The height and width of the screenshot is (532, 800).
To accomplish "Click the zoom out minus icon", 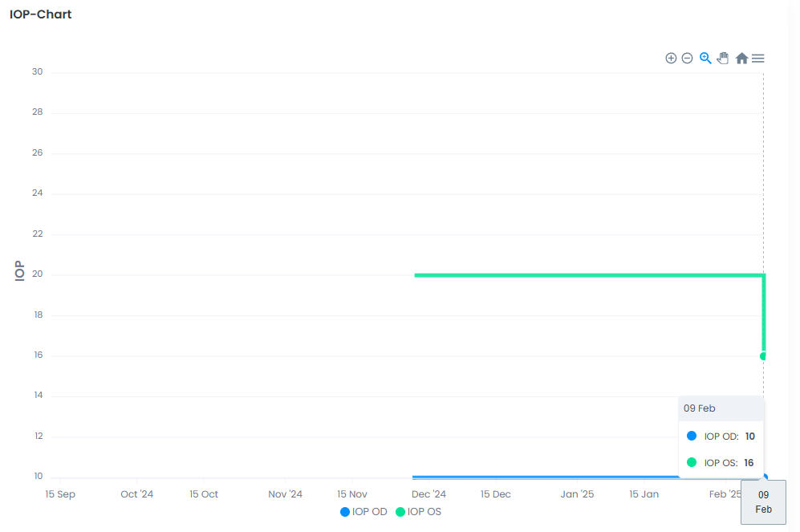I will coord(687,58).
